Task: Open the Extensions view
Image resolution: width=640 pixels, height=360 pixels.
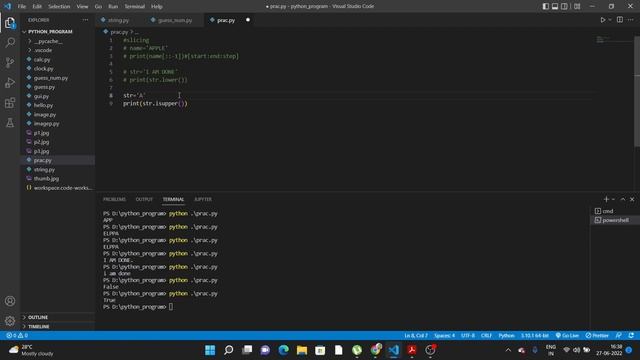Action: (x=10, y=102)
